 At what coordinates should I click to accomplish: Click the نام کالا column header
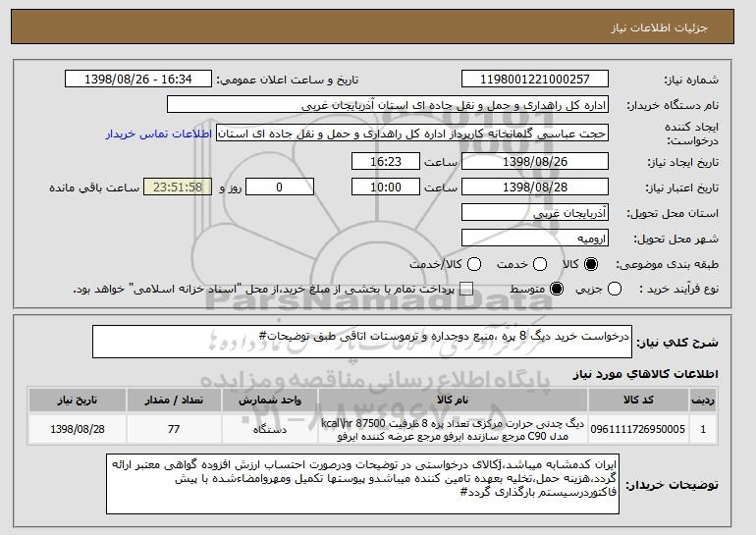tap(453, 401)
